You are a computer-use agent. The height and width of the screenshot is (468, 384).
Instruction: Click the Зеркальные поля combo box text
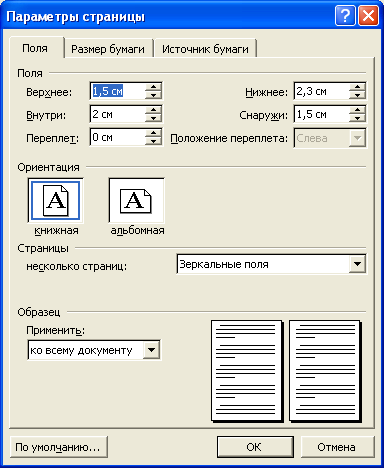(x=224, y=264)
